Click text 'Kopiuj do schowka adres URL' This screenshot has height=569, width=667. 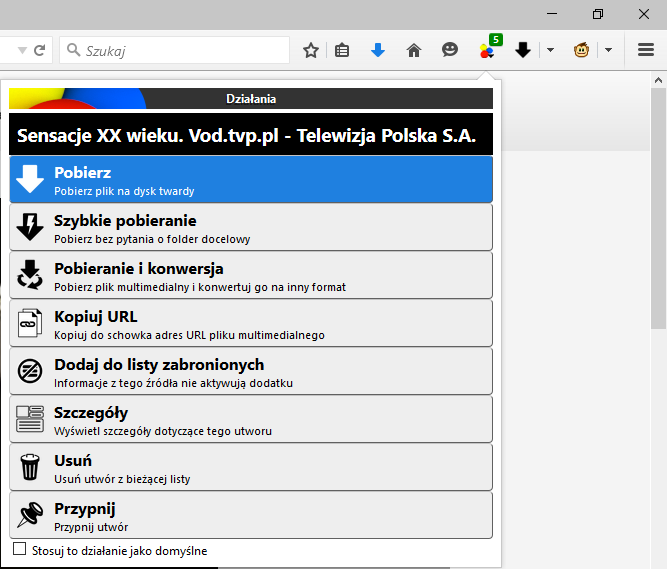point(130,336)
